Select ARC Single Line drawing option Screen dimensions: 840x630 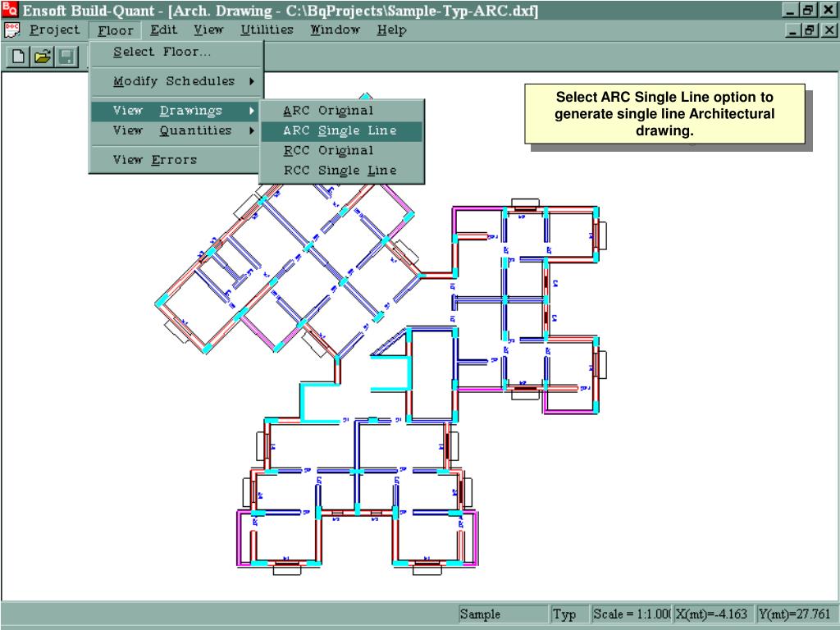342,130
